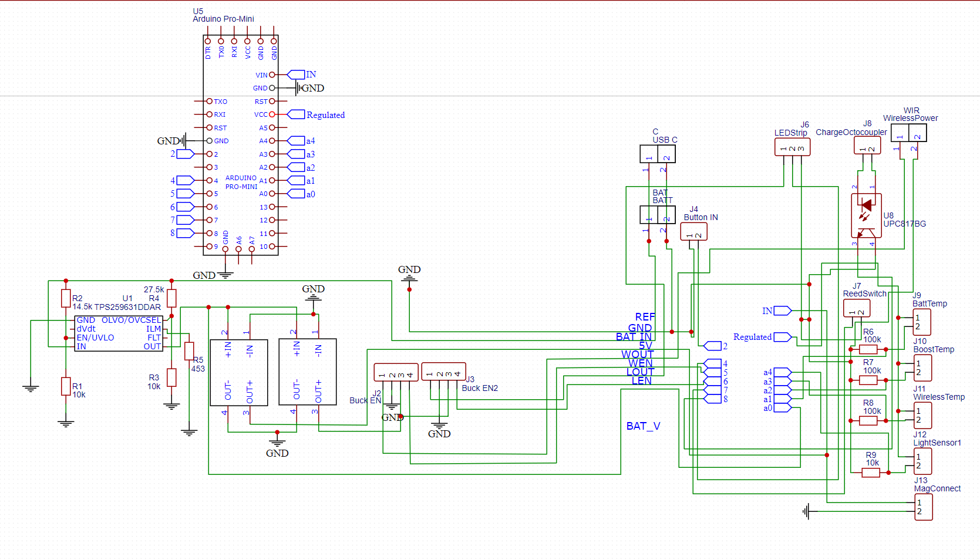Viewport: 980px width, 560px height.
Task: Click the J7 ReedSwitch connector
Action: 856,308
